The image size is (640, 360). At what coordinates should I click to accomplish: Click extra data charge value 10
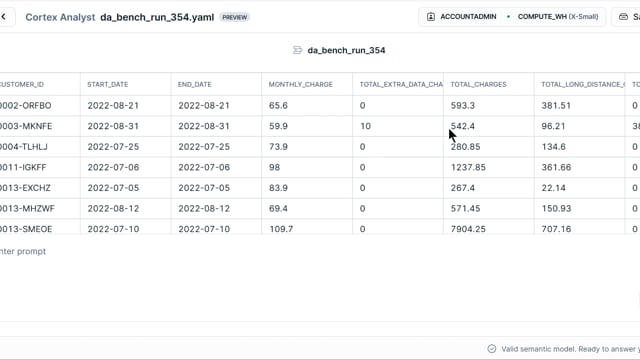[365, 126]
